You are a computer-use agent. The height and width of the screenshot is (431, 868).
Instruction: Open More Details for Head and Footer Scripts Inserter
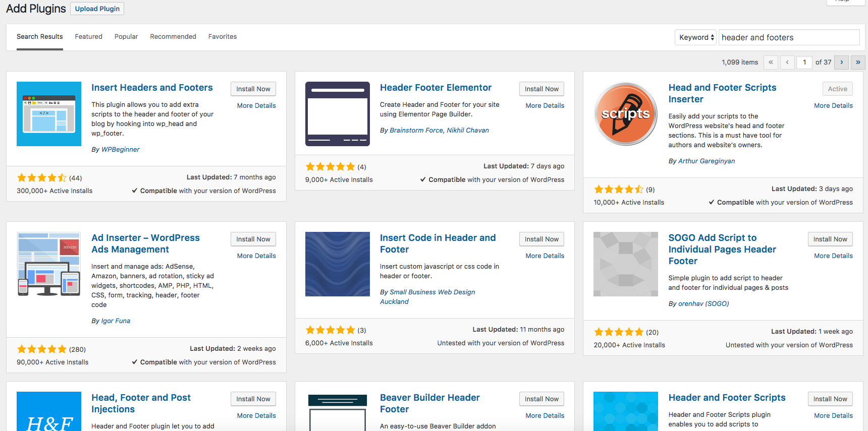point(833,106)
